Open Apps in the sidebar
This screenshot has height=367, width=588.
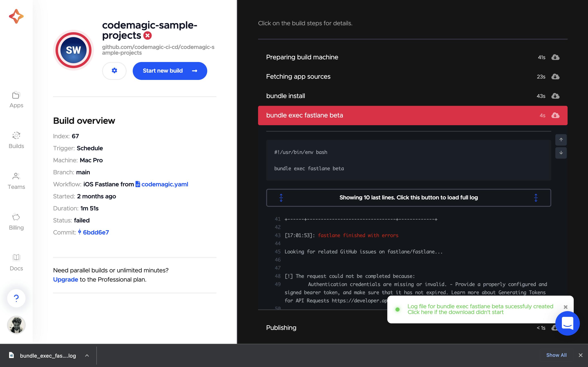[x=16, y=100]
